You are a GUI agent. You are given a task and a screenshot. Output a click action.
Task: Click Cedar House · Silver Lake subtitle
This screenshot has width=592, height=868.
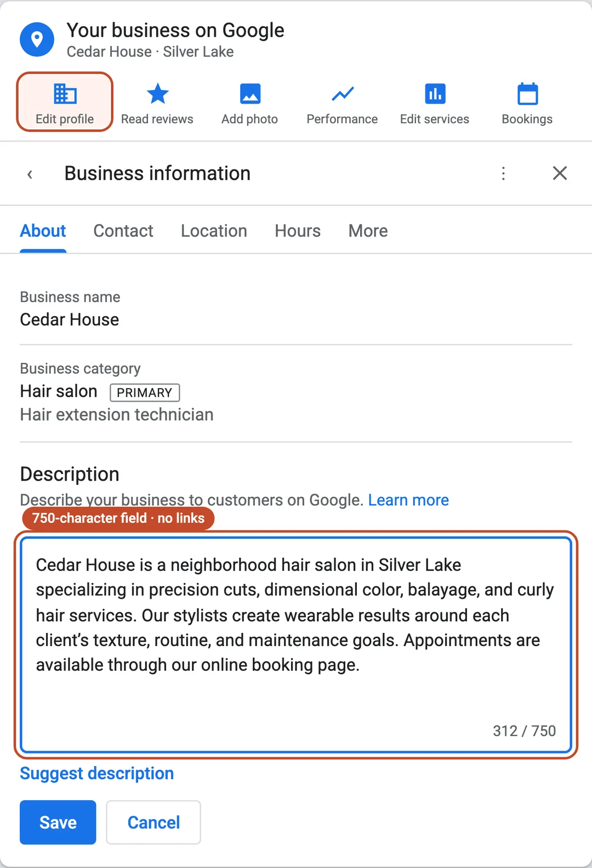pos(150,52)
